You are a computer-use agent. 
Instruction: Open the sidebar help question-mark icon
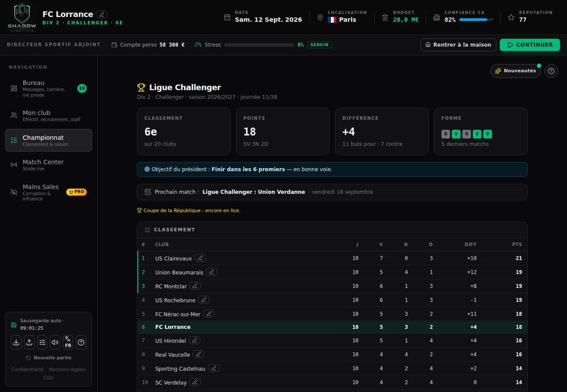click(81, 343)
